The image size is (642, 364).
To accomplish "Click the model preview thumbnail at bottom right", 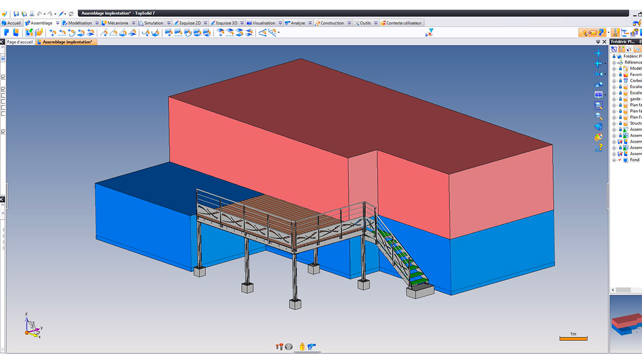I will 625,324.
